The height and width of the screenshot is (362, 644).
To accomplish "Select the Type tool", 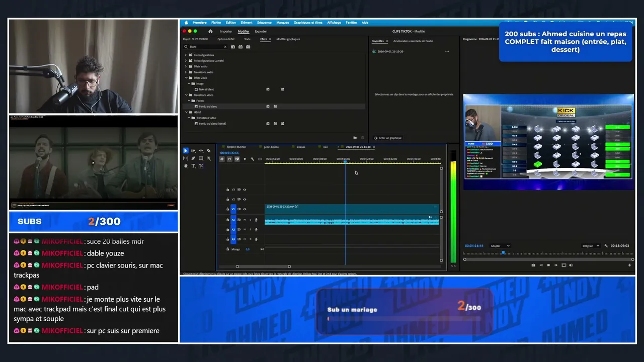I will click(x=193, y=166).
